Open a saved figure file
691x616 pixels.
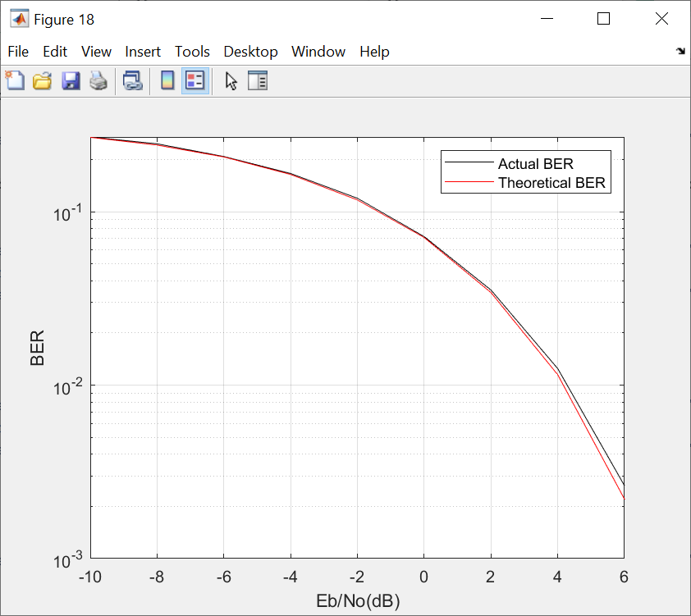42,80
